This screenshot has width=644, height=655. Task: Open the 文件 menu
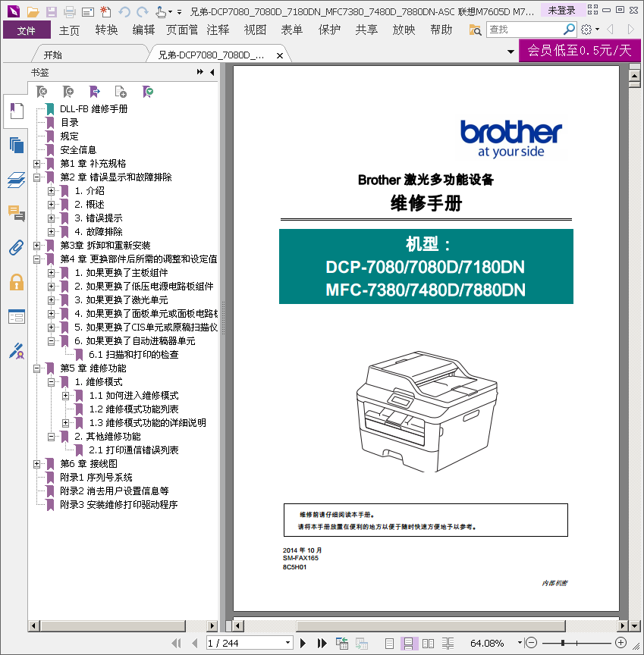(x=27, y=30)
